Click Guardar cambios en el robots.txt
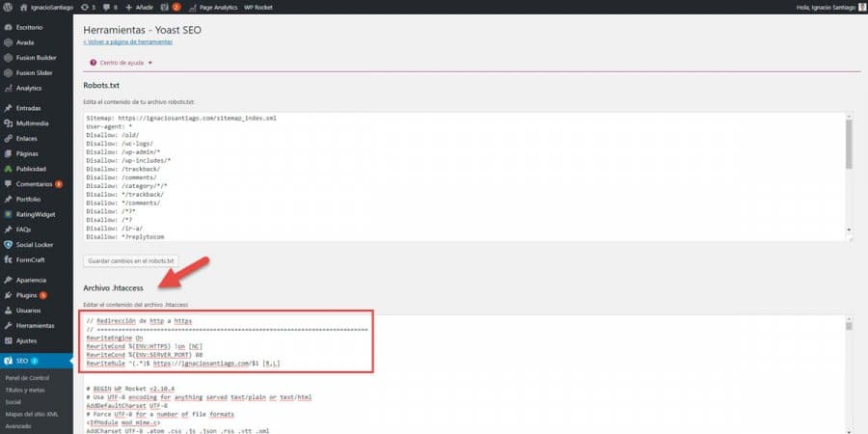Image resolution: width=868 pixels, height=434 pixels. [130, 260]
